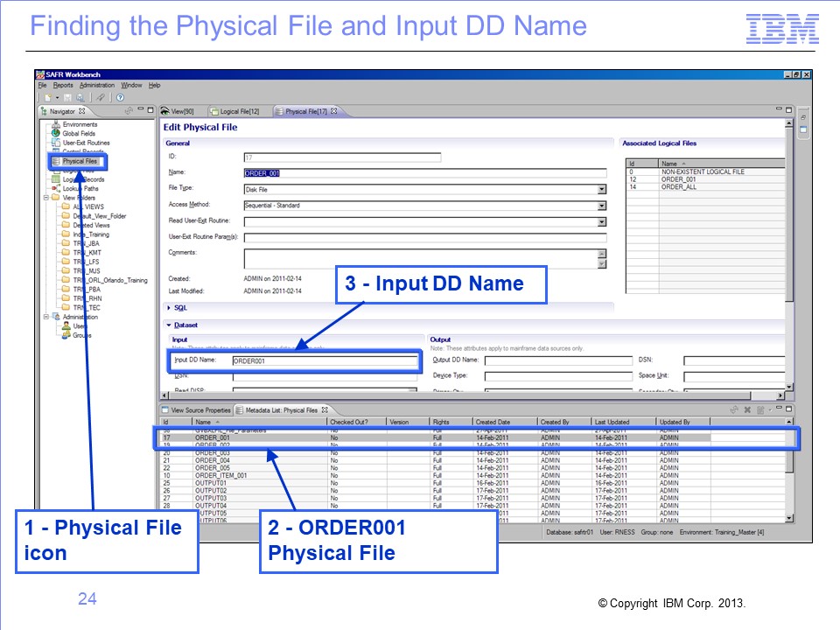Click the Groups icon under Administration
The image size is (840, 630).
66,335
